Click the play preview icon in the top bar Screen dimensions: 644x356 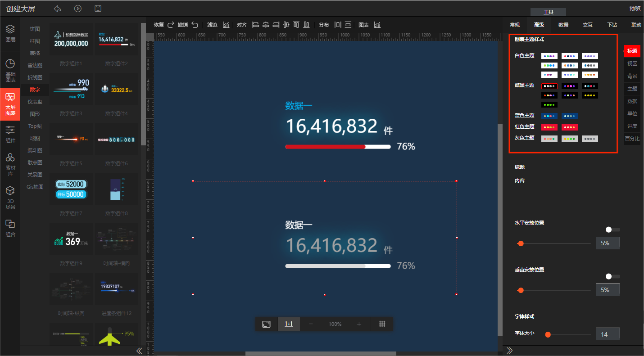pos(78,9)
